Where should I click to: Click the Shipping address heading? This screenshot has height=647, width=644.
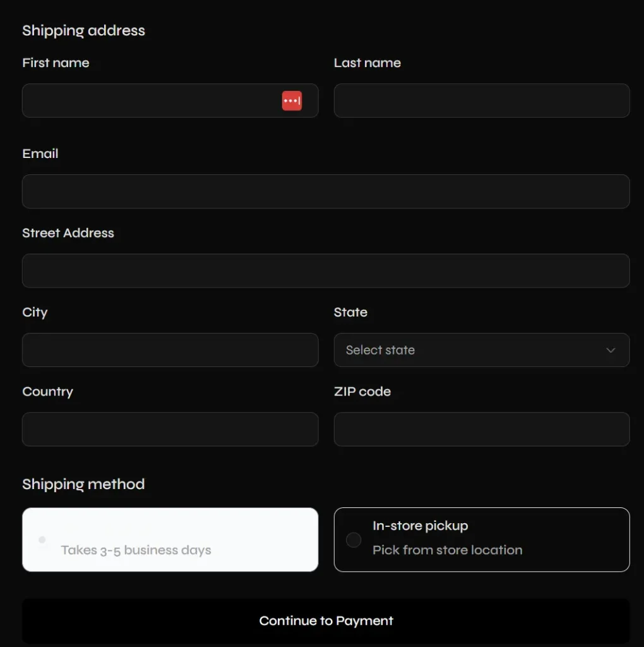(x=83, y=30)
